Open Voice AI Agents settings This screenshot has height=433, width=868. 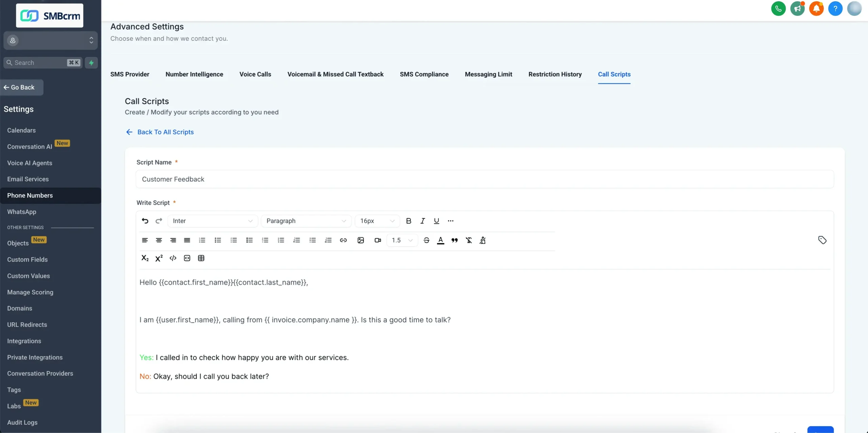30,163
